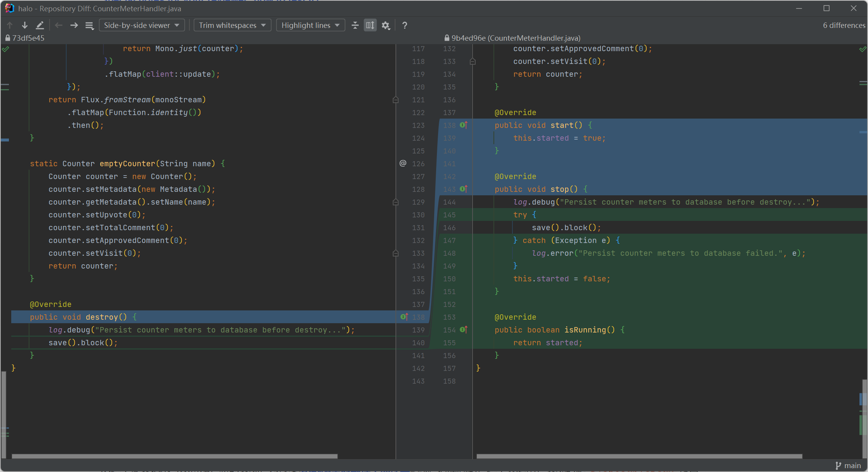Click green change marker on right error stripe
This screenshot has width=868, height=472.
click(x=863, y=425)
